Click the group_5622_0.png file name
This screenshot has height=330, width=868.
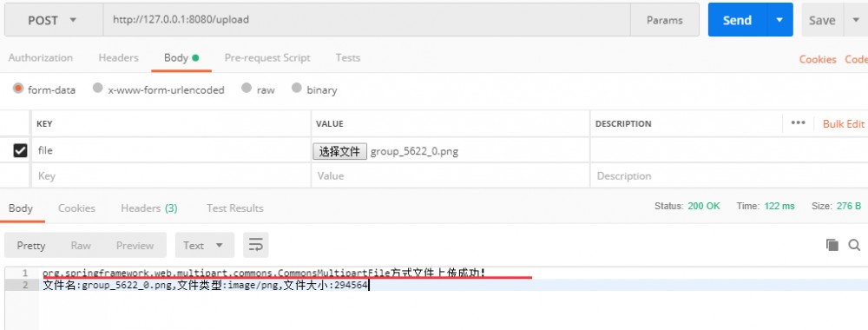(414, 151)
